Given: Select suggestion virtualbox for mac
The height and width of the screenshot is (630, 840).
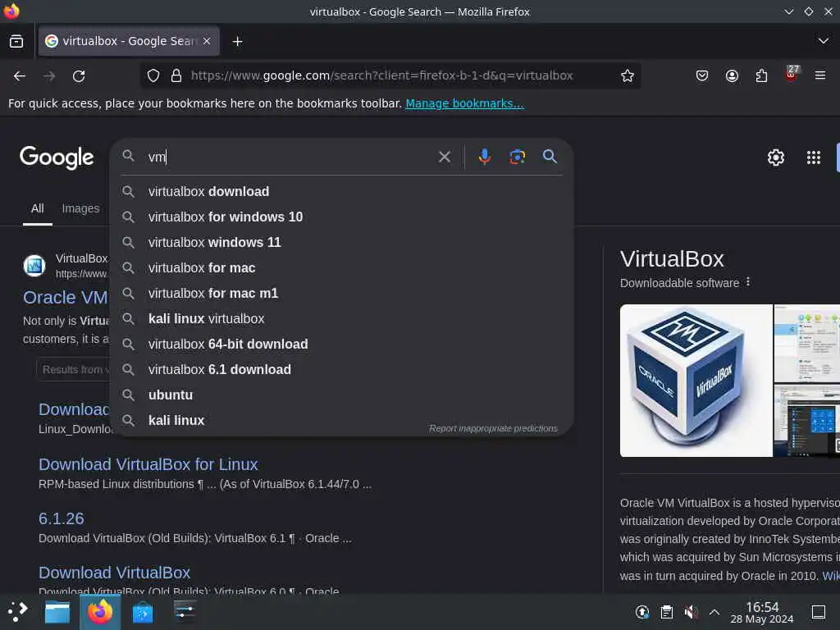Looking at the screenshot, I should (342, 268).
